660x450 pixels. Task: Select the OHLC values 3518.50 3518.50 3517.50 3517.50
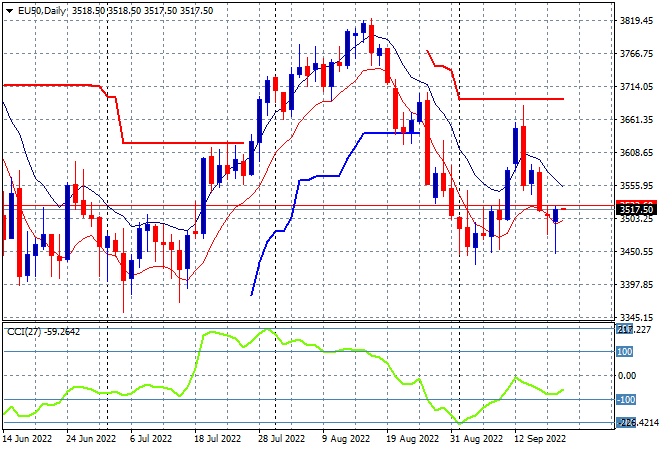coord(142,11)
